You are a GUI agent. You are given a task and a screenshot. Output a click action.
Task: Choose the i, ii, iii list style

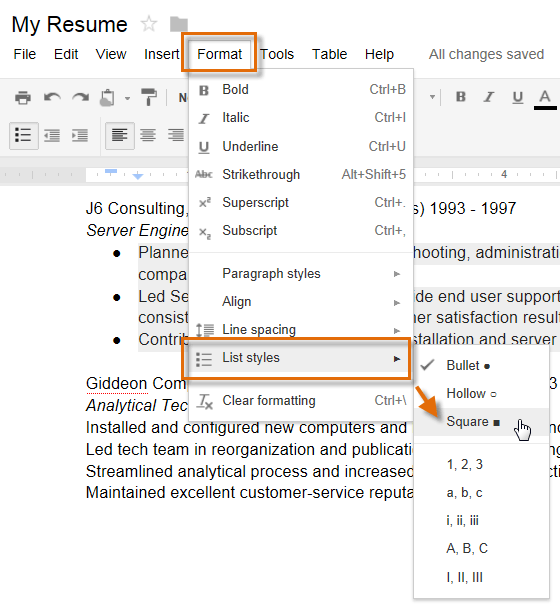pyautogui.click(x=481, y=521)
